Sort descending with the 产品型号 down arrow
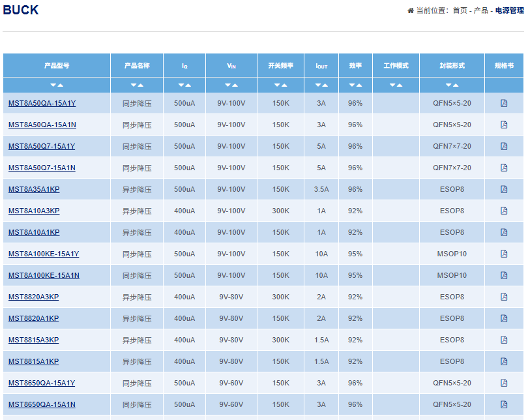This screenshot has height=420, width=528. [x=53, y=85]
